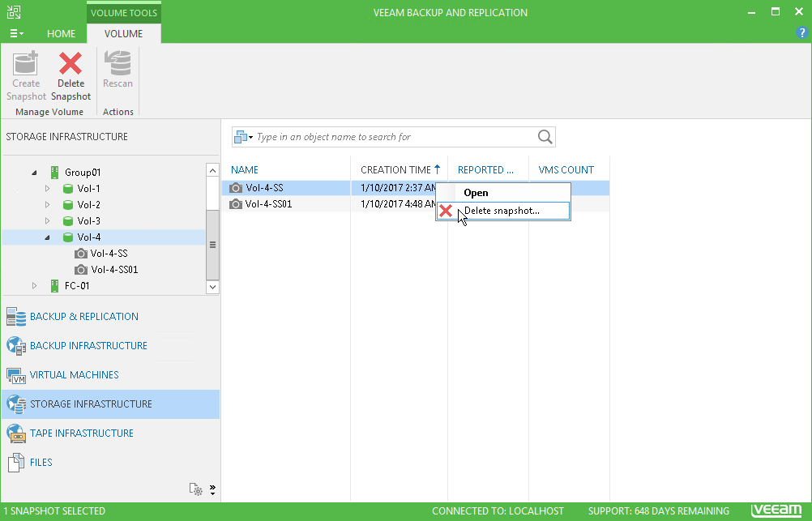This screenshot has width=812, height=521.
Task: Click the SUPPORT: 648 DAYS REMAINING status text
Action: coord(658,511)
